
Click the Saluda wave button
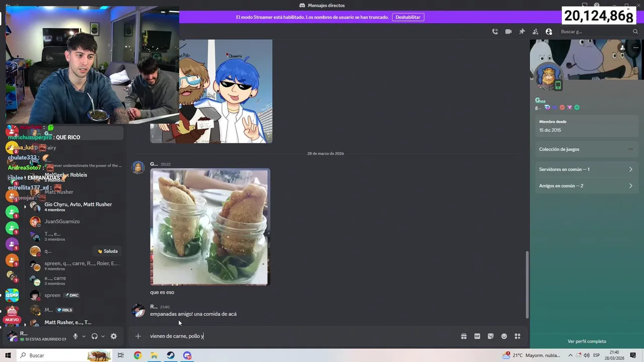pyautogui.click(x=108, y=251)
